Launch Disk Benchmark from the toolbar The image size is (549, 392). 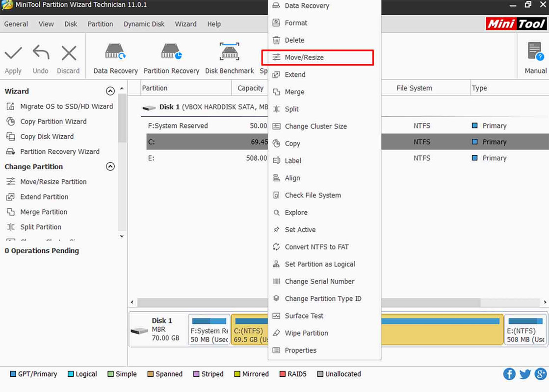tap(229, 59)
